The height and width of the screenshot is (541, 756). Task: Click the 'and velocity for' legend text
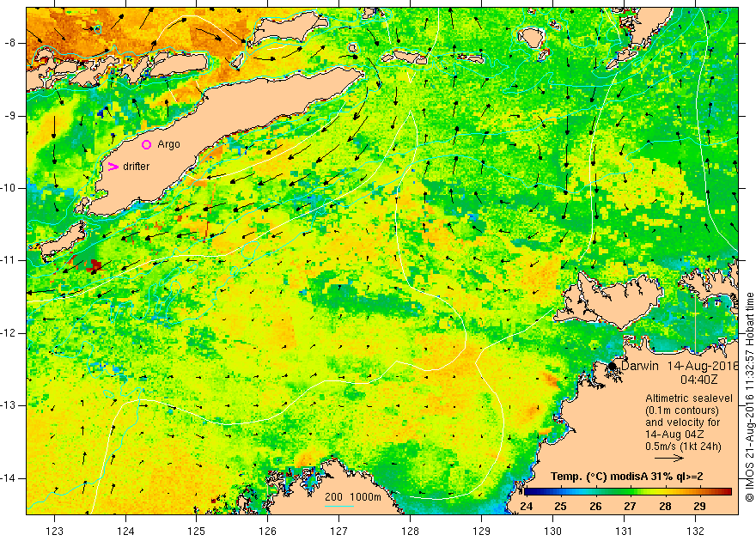pyautogui.click(x=683, y=422)
